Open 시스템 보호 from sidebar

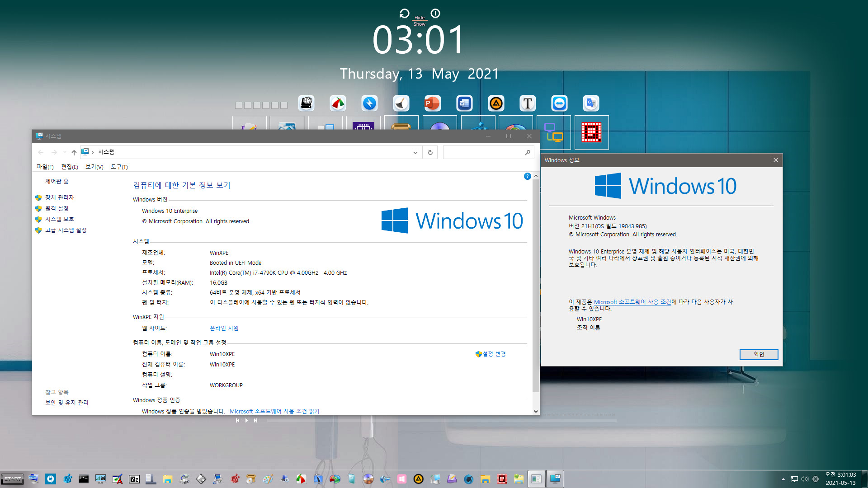(x=59, y=219)
